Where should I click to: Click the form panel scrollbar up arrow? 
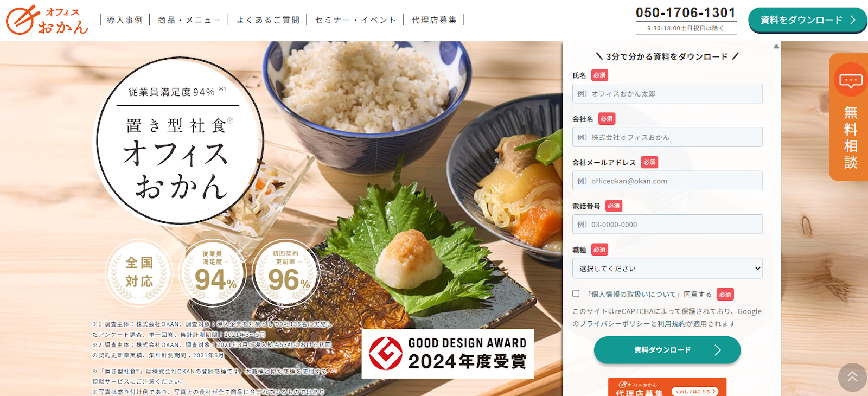(776, 47)
